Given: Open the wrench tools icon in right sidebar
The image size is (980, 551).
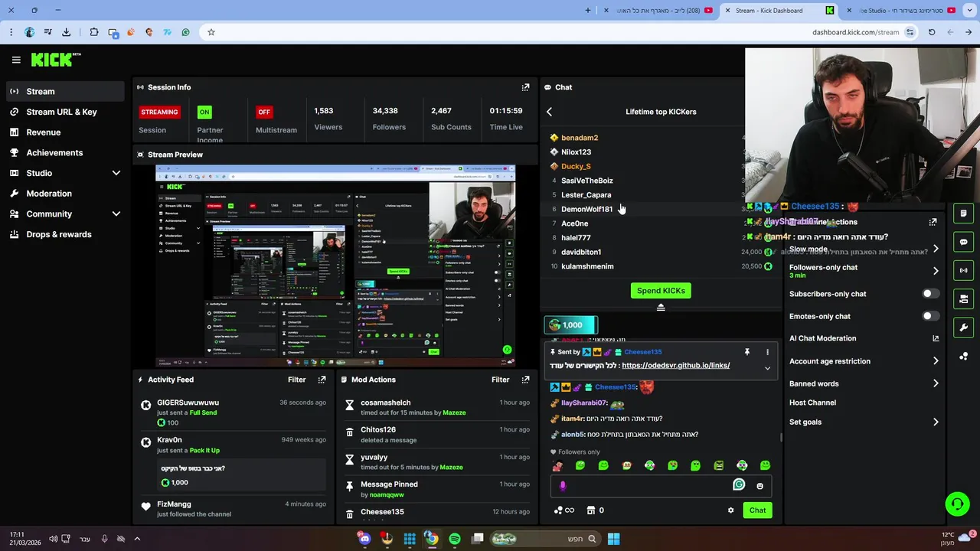Looking at the screenshot, I should click(963, 328).
